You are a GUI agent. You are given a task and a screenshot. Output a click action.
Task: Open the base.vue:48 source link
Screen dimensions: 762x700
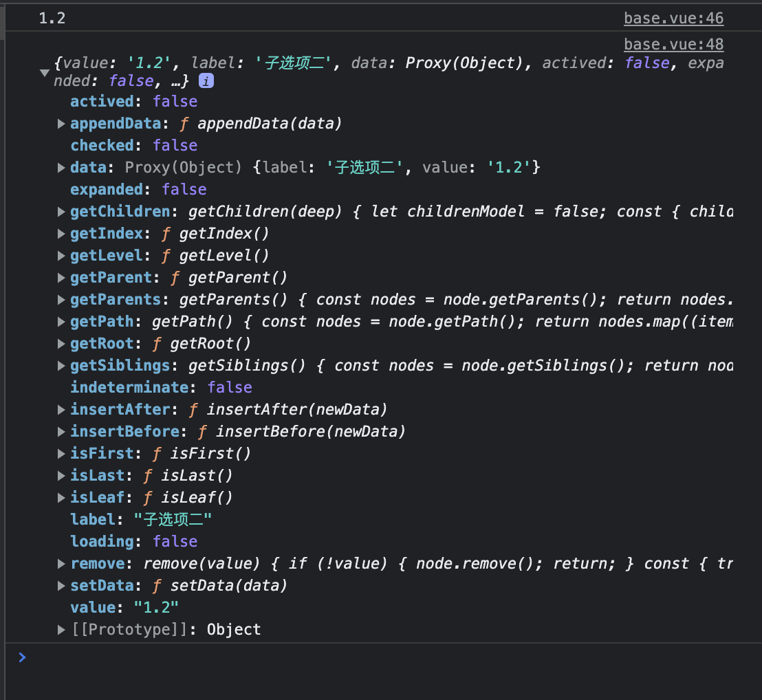673,44
